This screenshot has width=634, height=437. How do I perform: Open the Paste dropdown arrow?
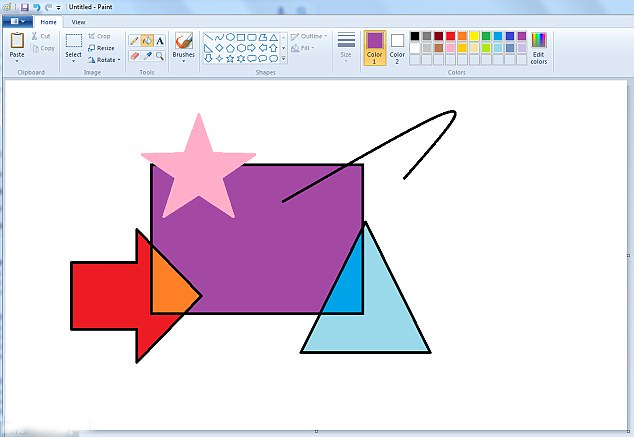point(17,62)
